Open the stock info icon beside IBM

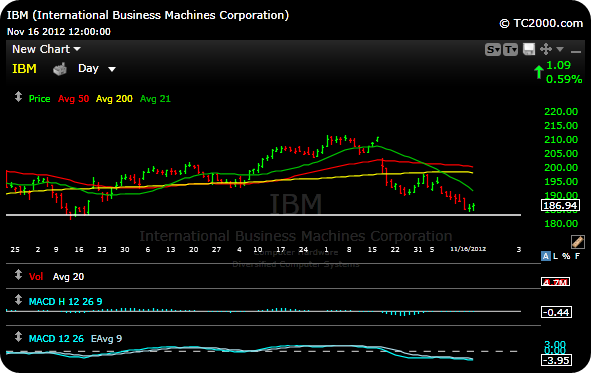(60, 69)
